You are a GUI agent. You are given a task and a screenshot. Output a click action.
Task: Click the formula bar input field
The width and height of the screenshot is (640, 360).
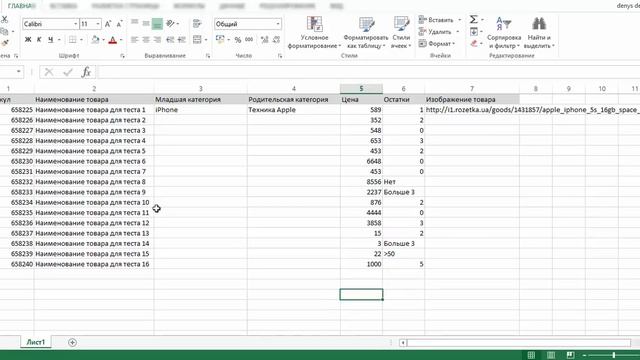(x=369, y=72)
